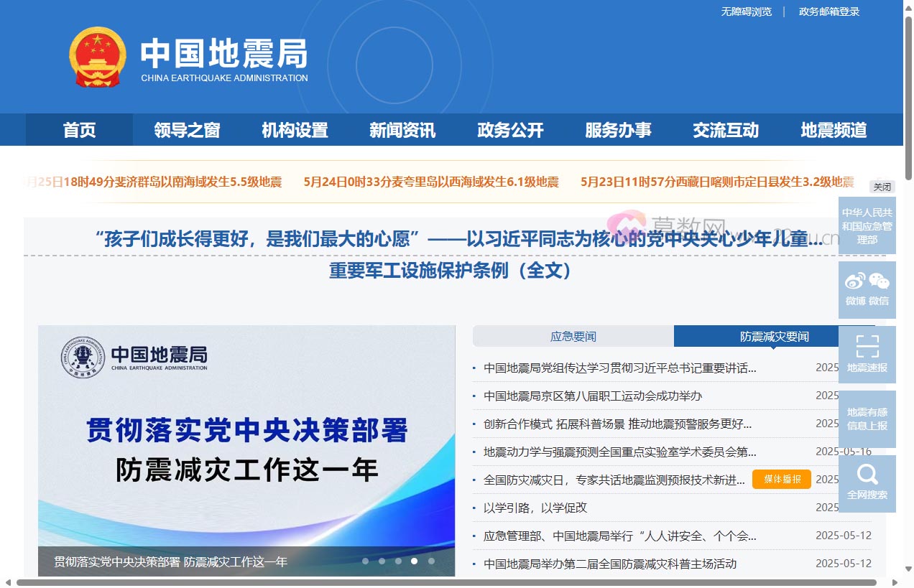Viewport: 914px width, 588px height.
Task: Click the orange 媒体播报 button
Action: (781, 480)
